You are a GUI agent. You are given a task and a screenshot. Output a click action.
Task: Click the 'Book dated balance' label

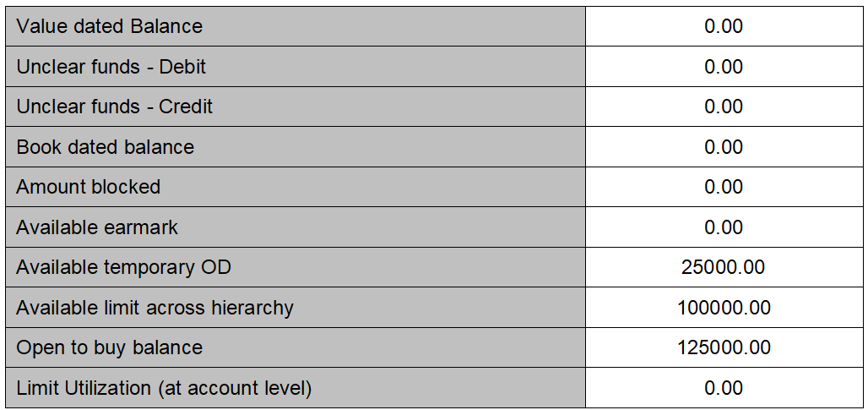(x=106, y=147)
